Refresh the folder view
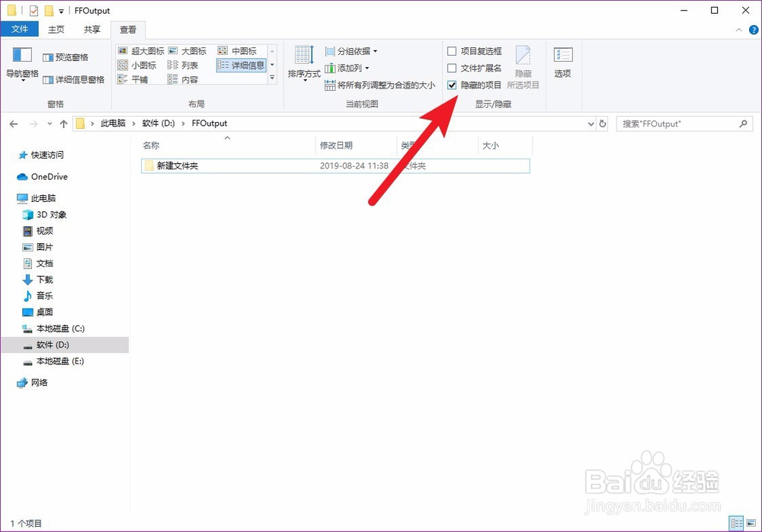Image resolution: width=762 pixels, height=532 pixels. 603,124
